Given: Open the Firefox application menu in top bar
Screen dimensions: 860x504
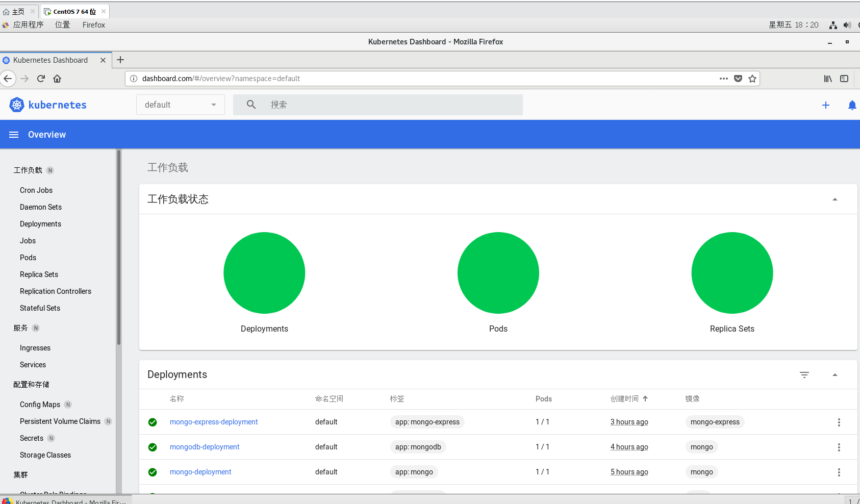Looking at the screenshot, I should pos(94,25).
